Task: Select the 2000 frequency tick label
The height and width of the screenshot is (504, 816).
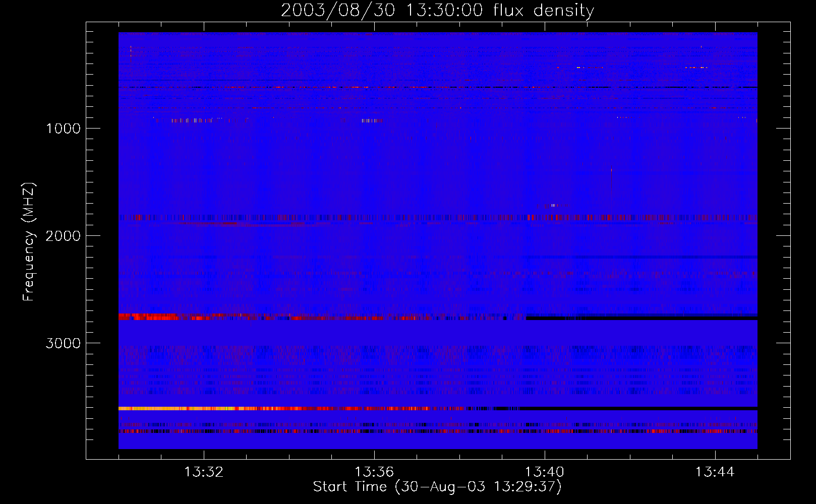Action: coord(63,236)
